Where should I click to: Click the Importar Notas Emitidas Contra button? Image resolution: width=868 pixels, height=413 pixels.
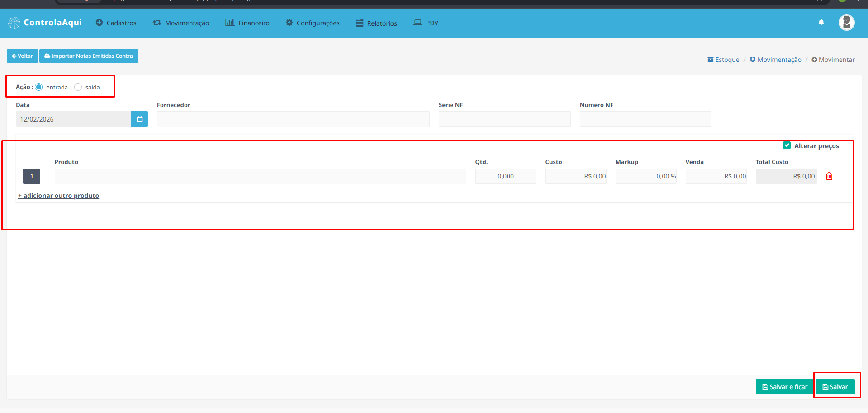point(89,56)
